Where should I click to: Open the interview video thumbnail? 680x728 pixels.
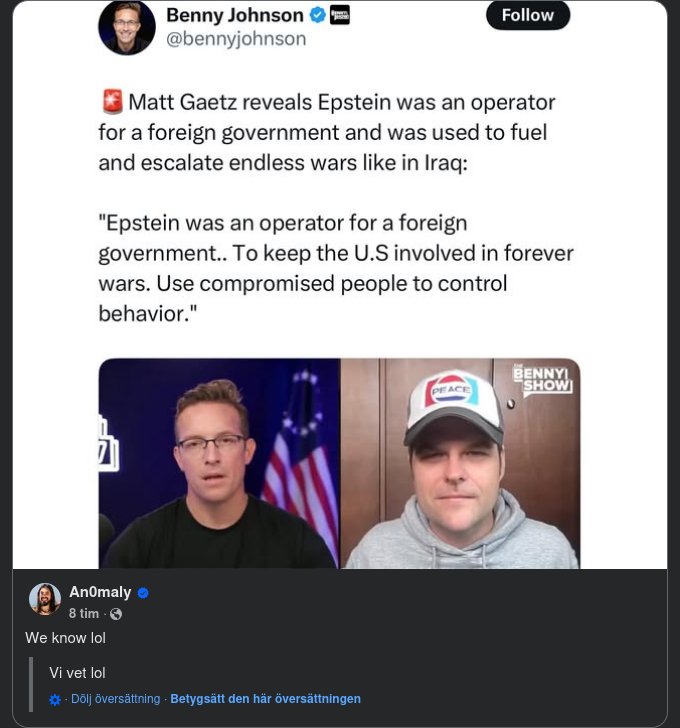click(339, 464)
